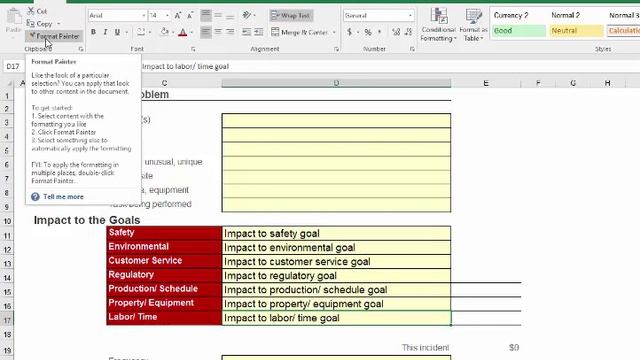
Task: Open Alignment settings dialog launcher
Action: pyautogui.click(x=336, y=49)
